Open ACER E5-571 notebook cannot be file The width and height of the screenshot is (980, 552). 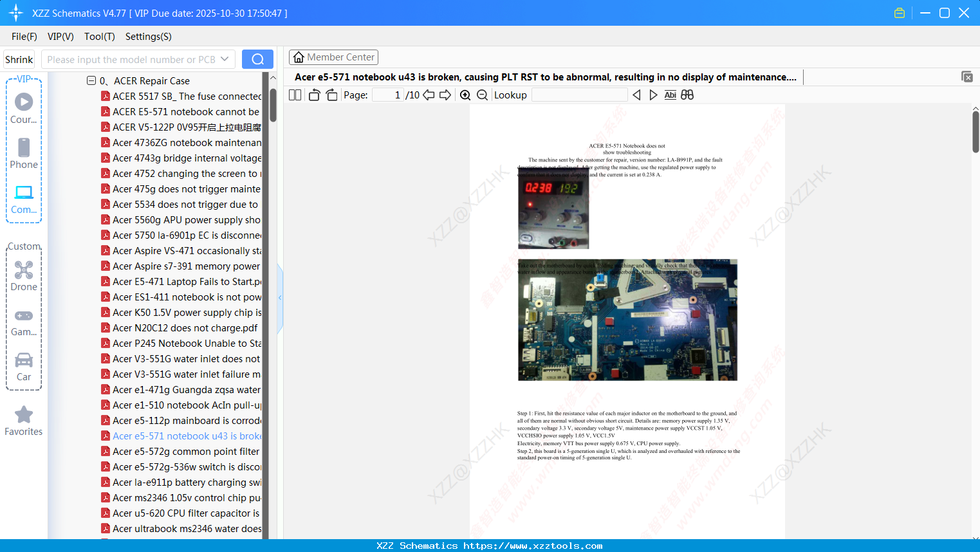click(x=181, y=111)
